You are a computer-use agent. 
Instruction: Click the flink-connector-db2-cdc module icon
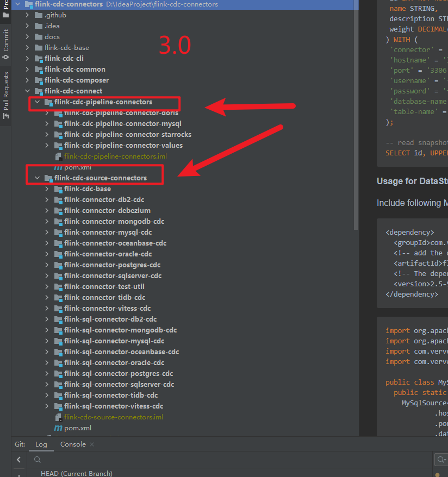tap(58, 200)
